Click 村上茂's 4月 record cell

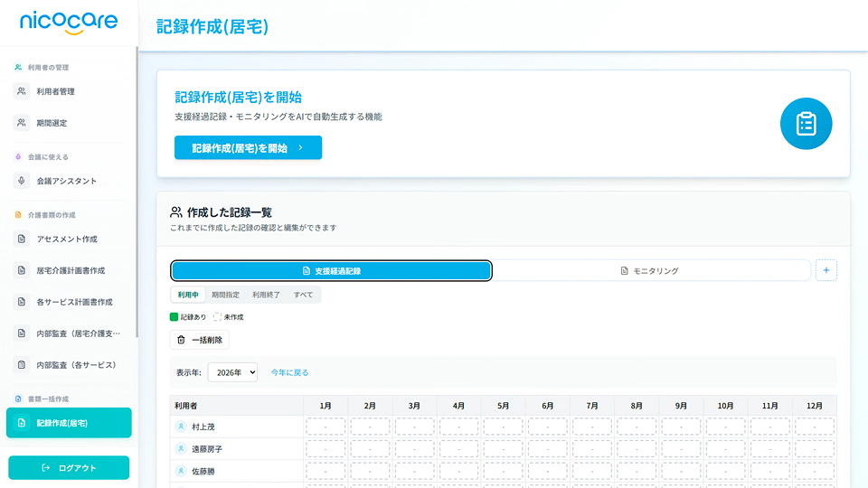click(x=459, y=427)
